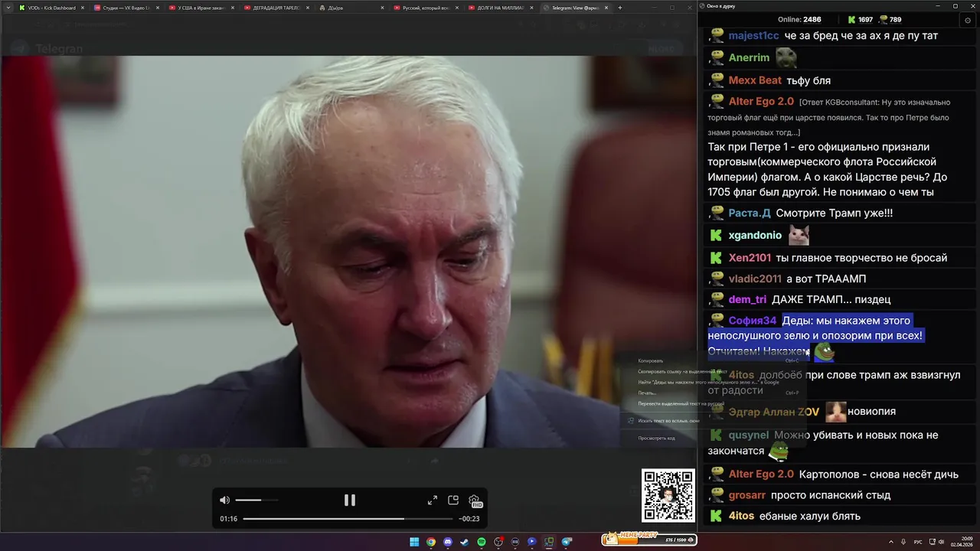The width and height of the screenshot is (980, 551).
Task: Enter fullscreen with the expand arrows icon
Action: click(433, 500)
